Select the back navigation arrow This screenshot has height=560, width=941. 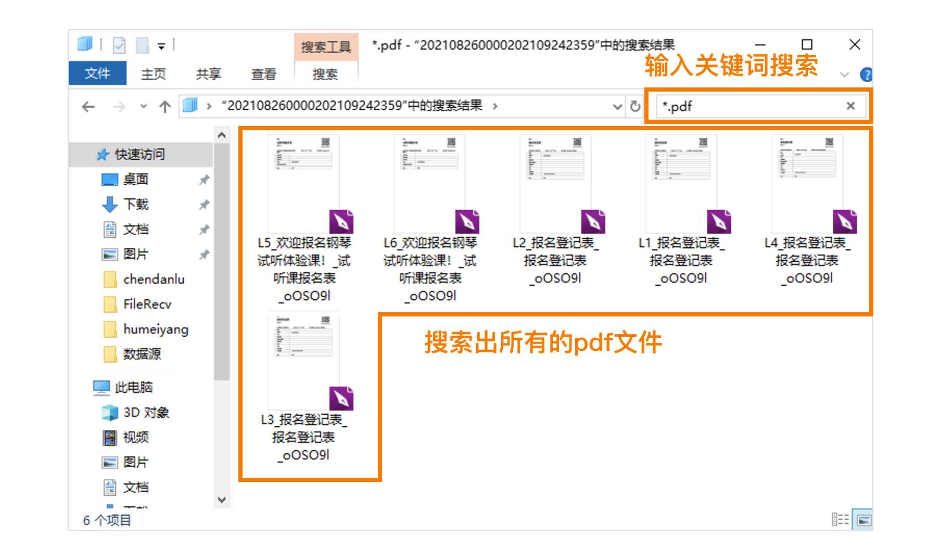click(88, 106)
